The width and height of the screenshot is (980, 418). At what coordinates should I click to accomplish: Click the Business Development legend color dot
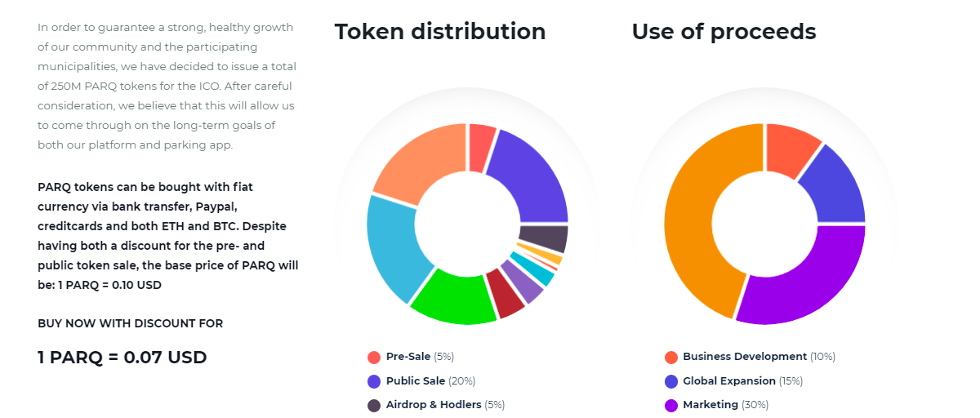coord(671,357)
